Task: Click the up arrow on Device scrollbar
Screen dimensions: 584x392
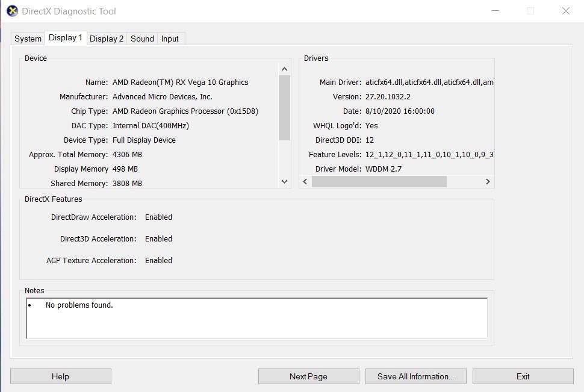Action: (x=284, y=68)
